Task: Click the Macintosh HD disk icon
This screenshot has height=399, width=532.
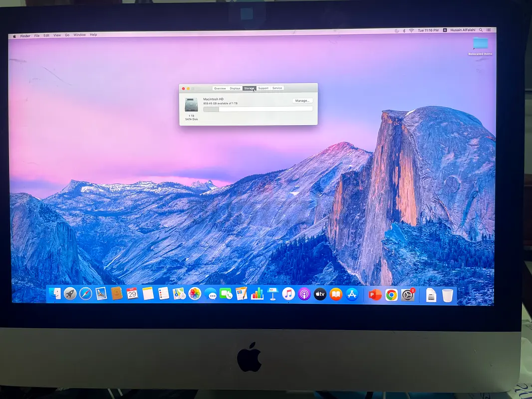Action: click(x=191, y=105)
